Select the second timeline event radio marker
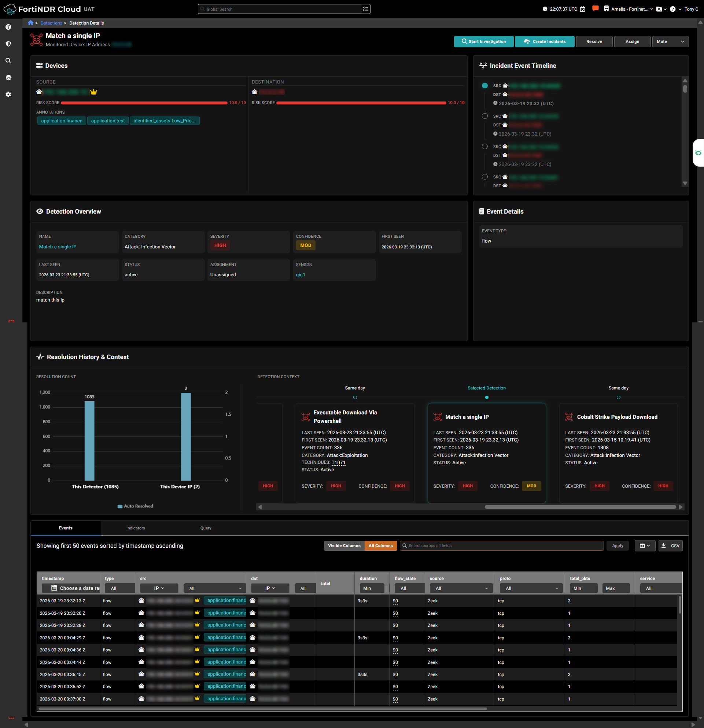The image size is (704, 728). point(484,116)
